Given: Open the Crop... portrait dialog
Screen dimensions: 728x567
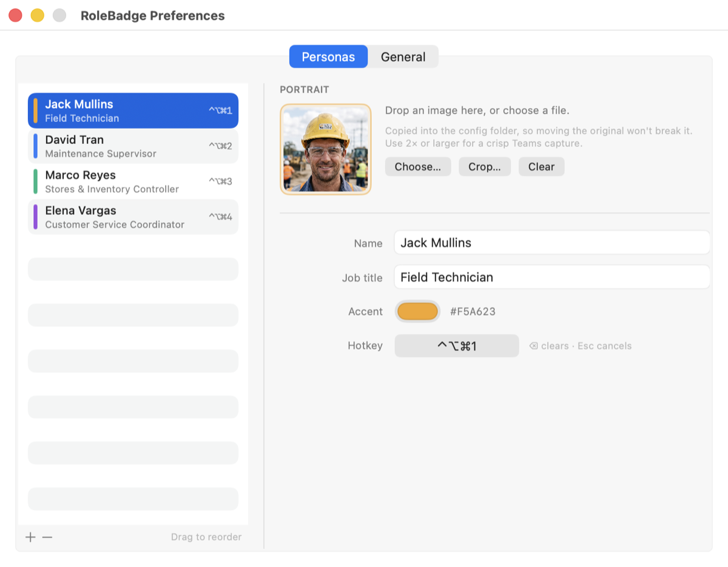Looking at the screenshot, I should pyautogui.click(x=485, y=167).
